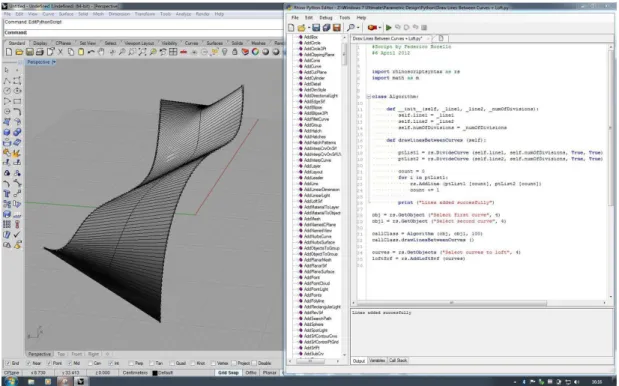Open the Windows Start button
Viewport: 619px width, 386px height.
click(x=11, y=381)
